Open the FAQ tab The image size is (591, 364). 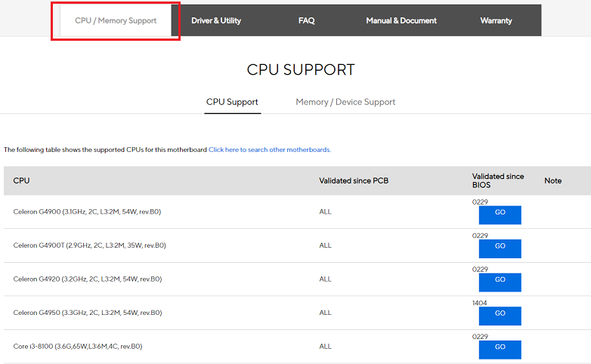pos(306,20)
